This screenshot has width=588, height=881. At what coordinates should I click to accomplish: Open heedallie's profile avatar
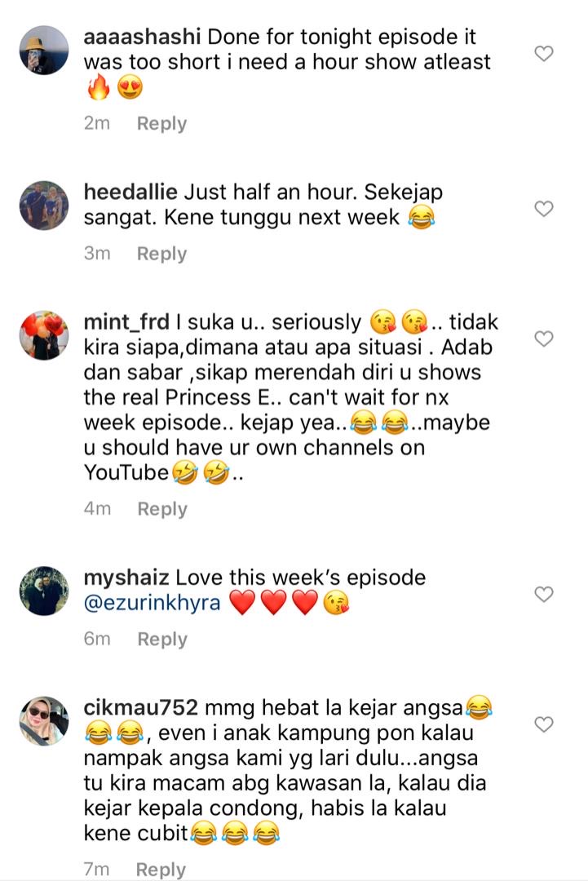pyautogui.click(x=44, y=205)
